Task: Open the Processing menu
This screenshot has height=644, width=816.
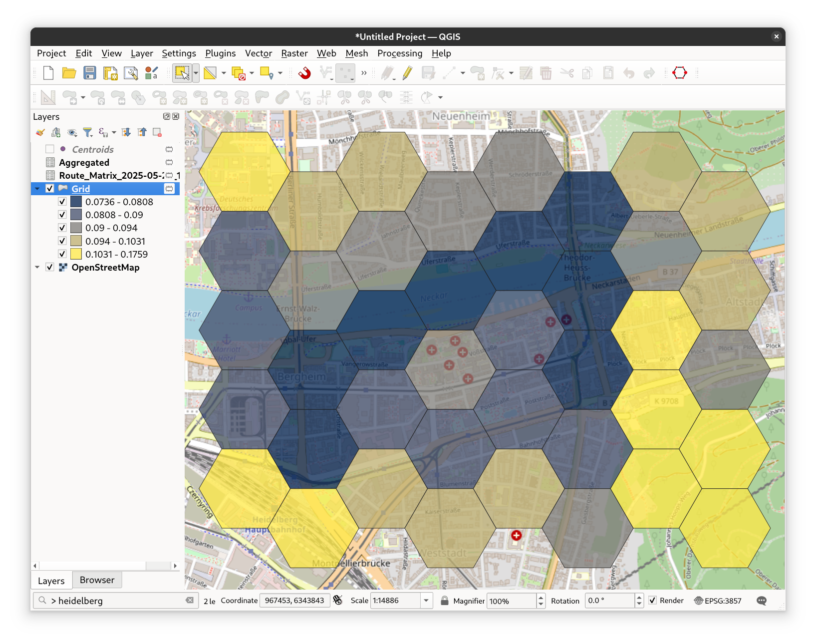Action: (399, 53)
